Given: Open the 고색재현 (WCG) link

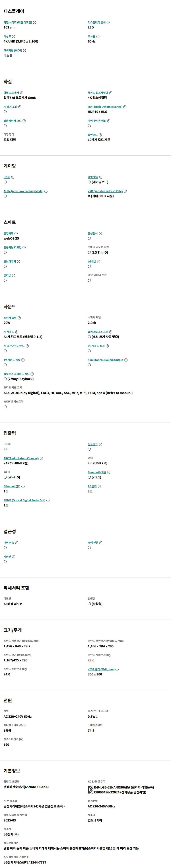Looking at the screenshot, I should tap(13, 51).
